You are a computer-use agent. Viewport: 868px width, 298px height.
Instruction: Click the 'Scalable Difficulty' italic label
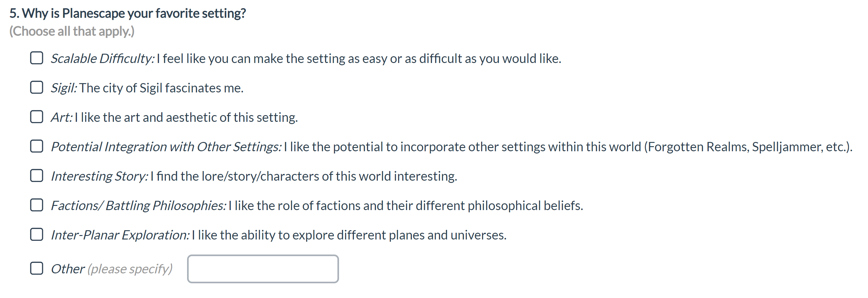[x=102, y=59]
